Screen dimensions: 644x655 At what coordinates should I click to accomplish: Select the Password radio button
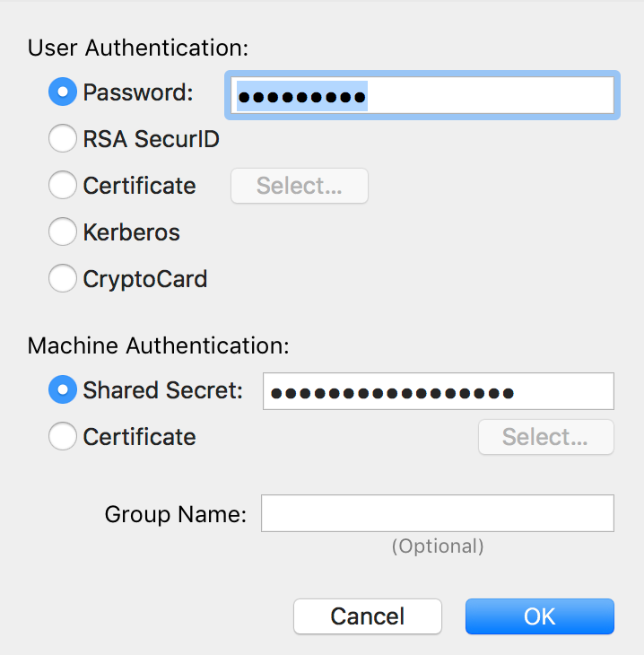(62, 92)
